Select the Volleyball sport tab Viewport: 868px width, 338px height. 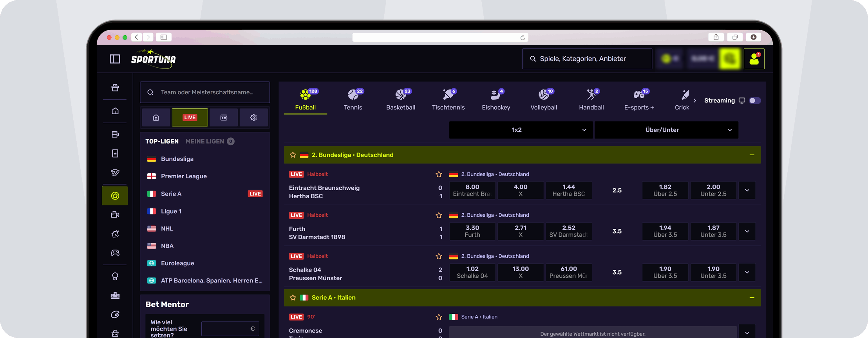pyautogui.click(x=544, y=100)
